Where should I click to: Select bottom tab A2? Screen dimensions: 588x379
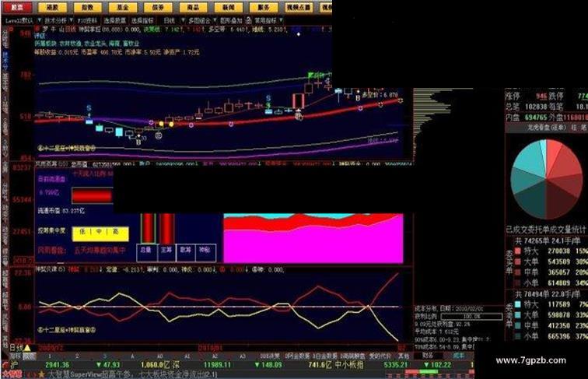tap(215, 356)
